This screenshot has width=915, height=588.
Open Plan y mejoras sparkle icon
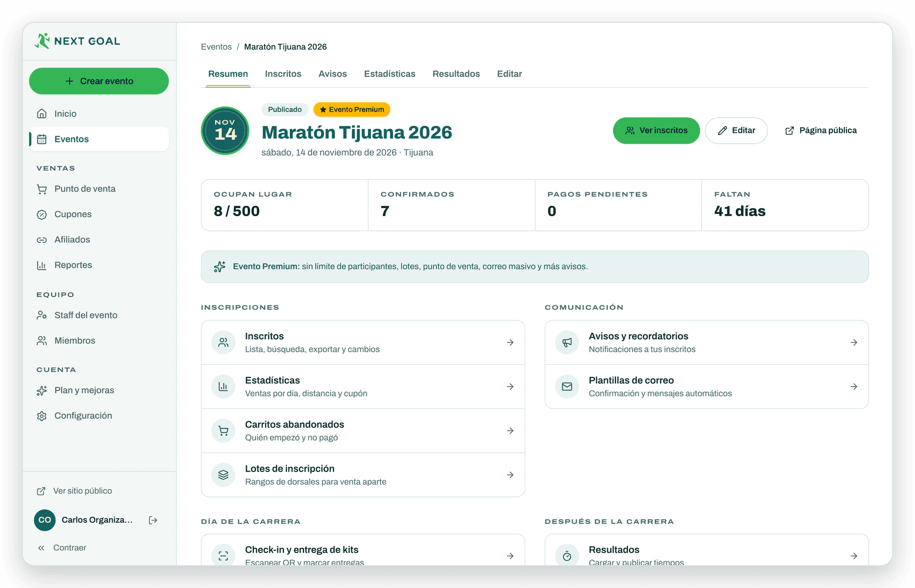(x=42, y=390)
